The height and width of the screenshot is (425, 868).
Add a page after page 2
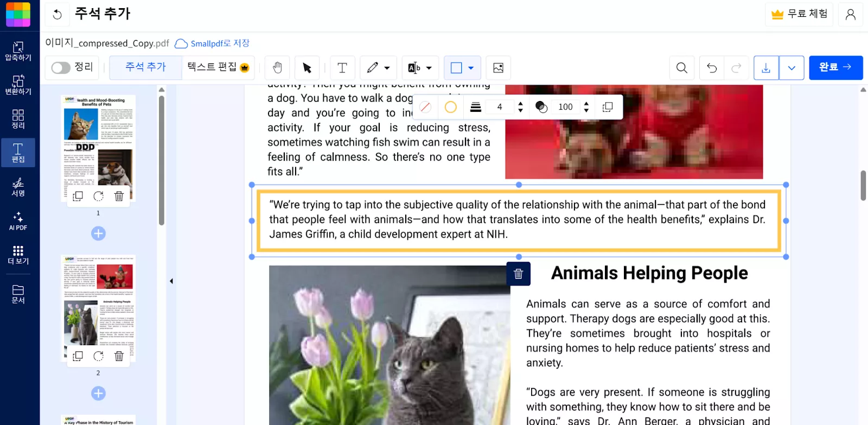(x=98, y=393)
